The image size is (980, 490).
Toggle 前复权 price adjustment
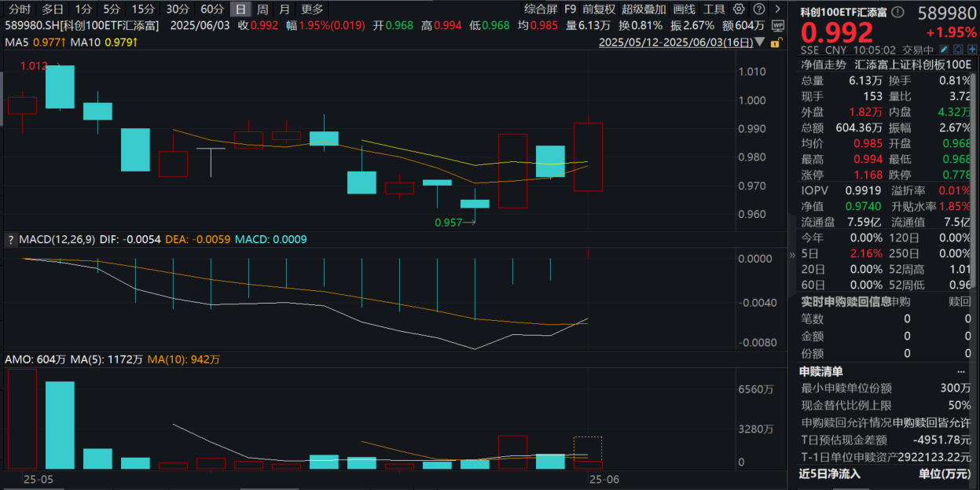click(599, 9)
